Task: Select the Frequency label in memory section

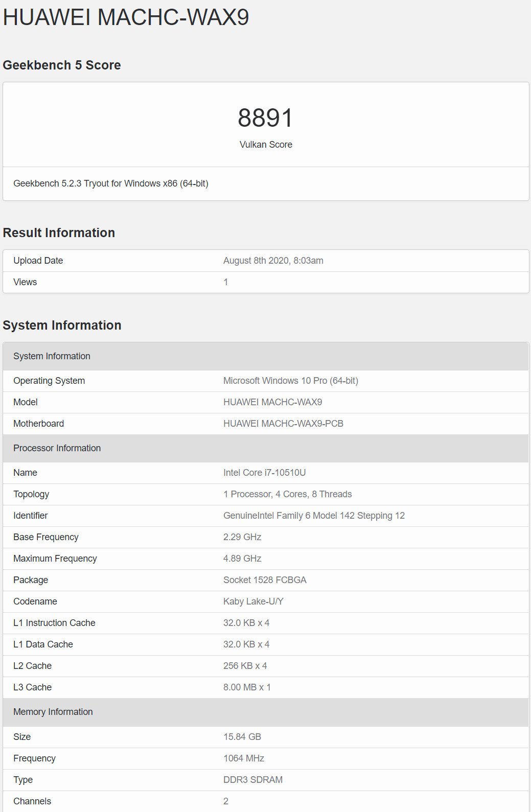Action: (34, 758)
